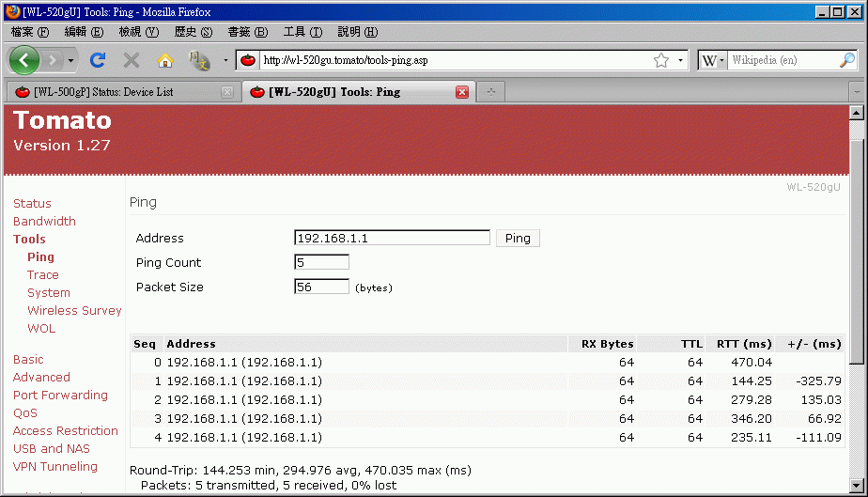Image resolution: width=868 pixels, height=497 pixels.
Task: Click the Ping Count input field
Action: point(321,262)
